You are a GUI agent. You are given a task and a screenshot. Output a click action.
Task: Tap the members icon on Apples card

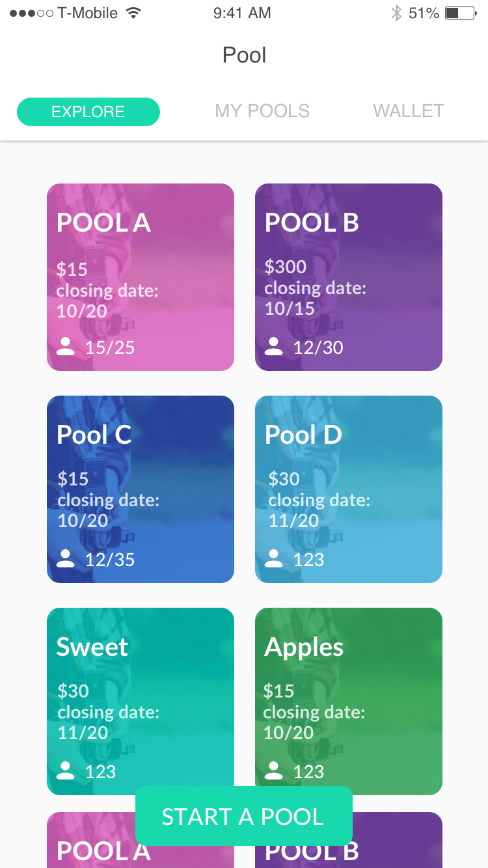click(x=274, y=771)
